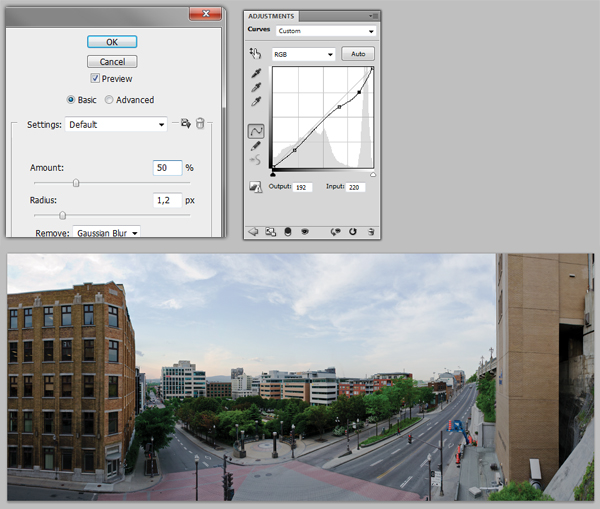Open the RGB channel dropdown
This screenshot has height=509, width=600.
click(x=303, y=54)
